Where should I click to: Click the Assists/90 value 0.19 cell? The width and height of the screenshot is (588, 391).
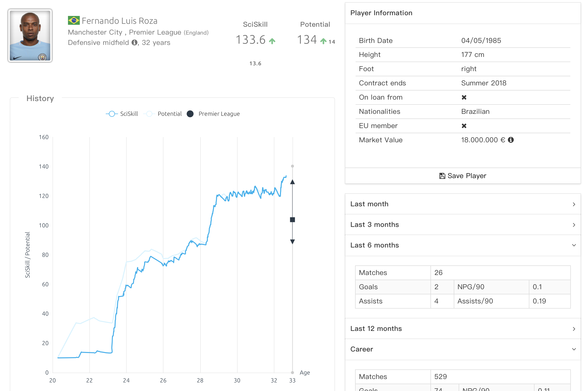549,301
